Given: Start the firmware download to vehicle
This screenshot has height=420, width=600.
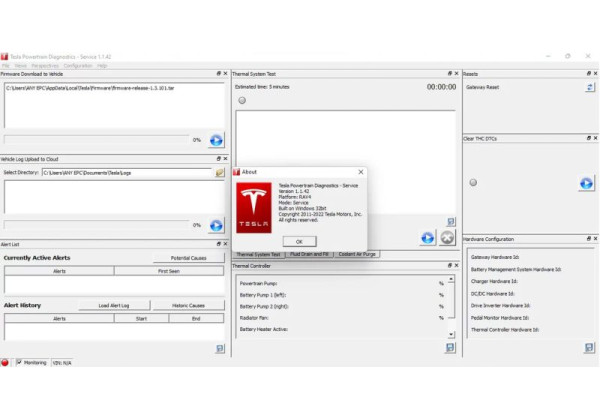Looking at the screenshot, I should 216,140.
